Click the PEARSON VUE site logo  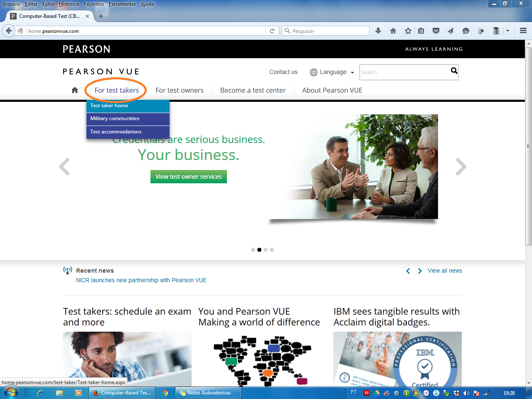101,71
